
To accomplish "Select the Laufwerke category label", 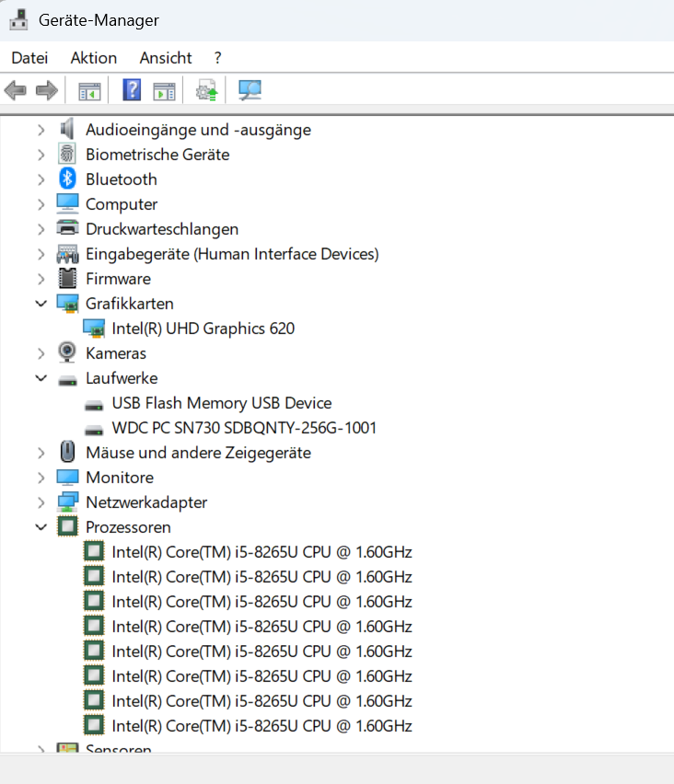I will click(122, 378).
